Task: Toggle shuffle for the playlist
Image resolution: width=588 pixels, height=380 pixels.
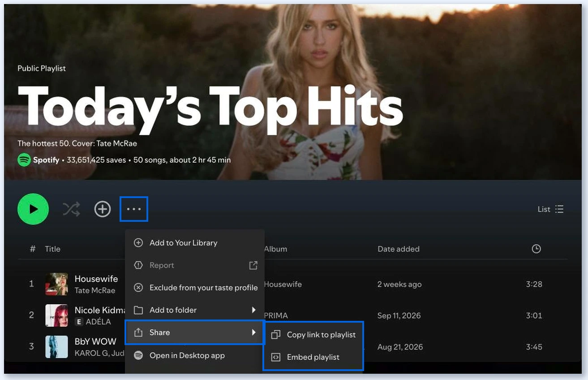Action: pyautogui.click(x=71, y=209)
